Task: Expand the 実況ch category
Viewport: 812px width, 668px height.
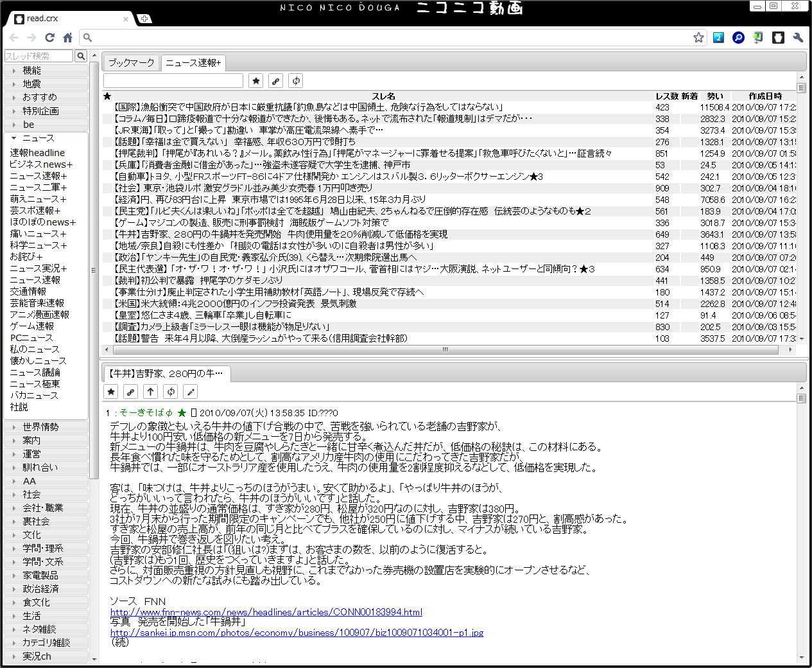Action: [x=46, y=656]
